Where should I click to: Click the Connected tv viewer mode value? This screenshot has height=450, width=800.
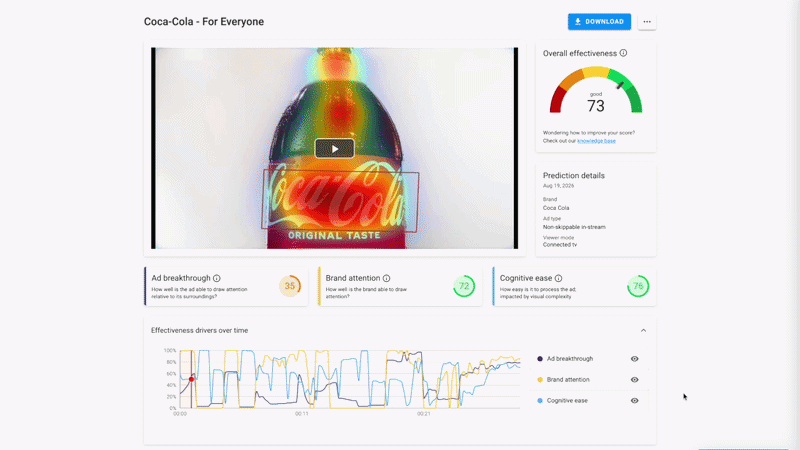pyautogui.click(x=560, y=245)
